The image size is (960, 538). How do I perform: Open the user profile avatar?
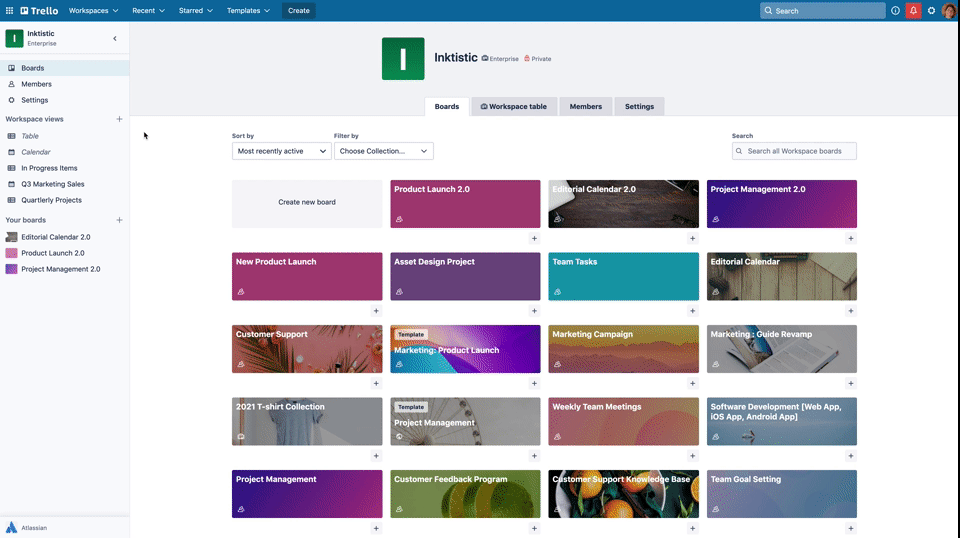pyautogui.click(x=949, y=10)
